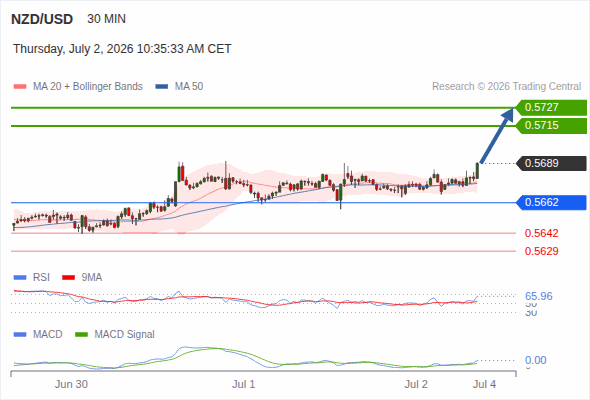Viewport: 590px width, 400px height.
Task: Click the Jun 30 date axis label
Action: [x=71, y=384]
